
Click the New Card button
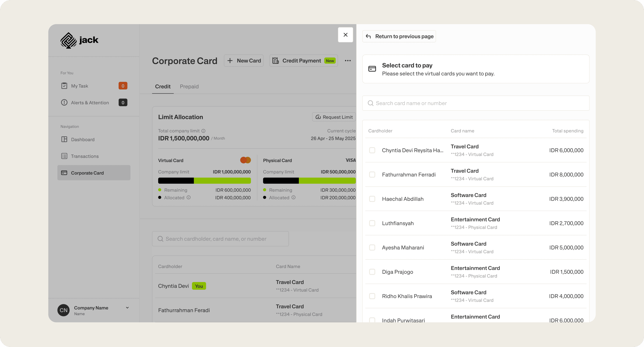(244, 60)
